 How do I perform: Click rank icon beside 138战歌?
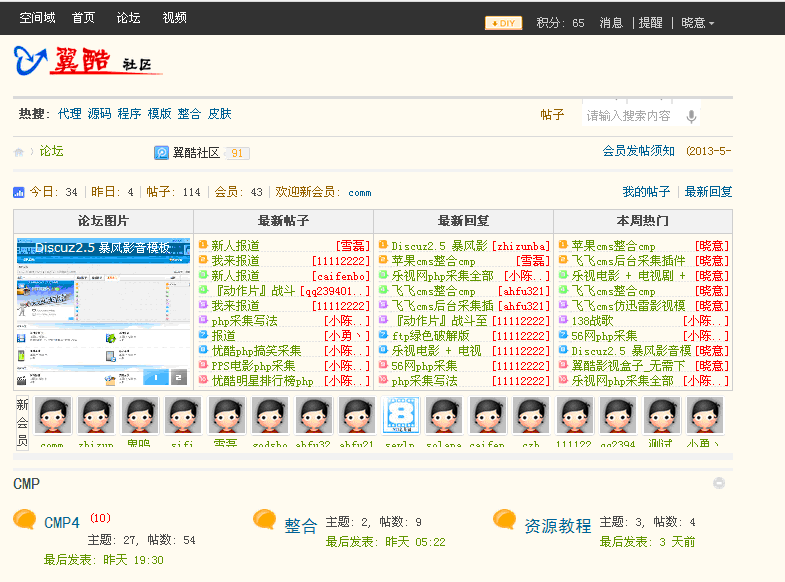[563, 320]
